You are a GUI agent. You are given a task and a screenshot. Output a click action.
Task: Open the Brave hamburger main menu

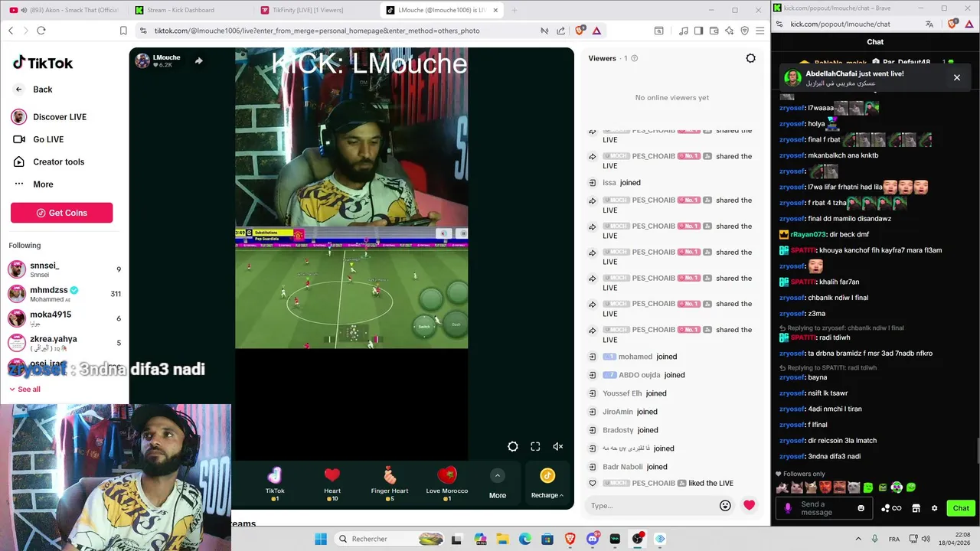click(x=759, y=31)
